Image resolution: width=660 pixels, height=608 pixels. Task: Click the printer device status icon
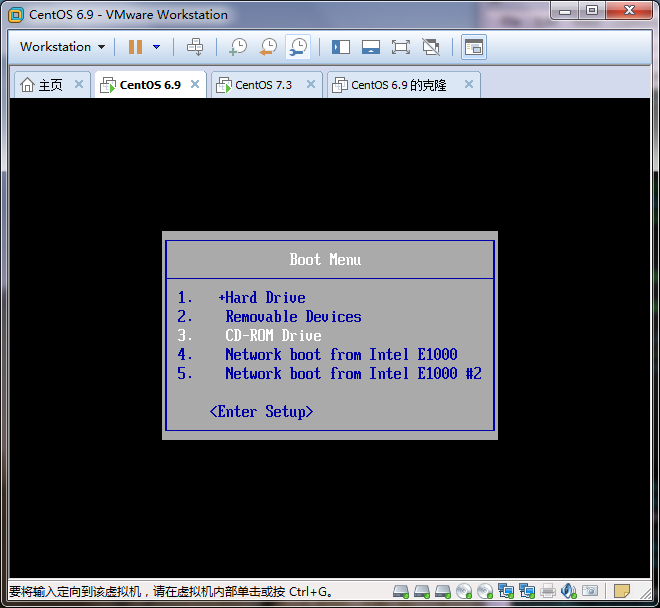(x=548, y=592)
